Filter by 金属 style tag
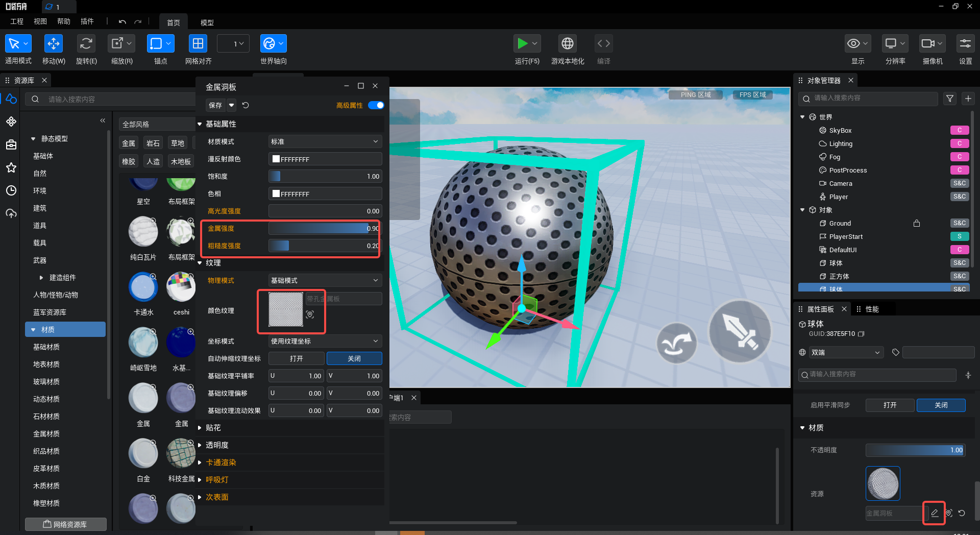The width and height of the screenshot is (980, 535). (129, 143)
